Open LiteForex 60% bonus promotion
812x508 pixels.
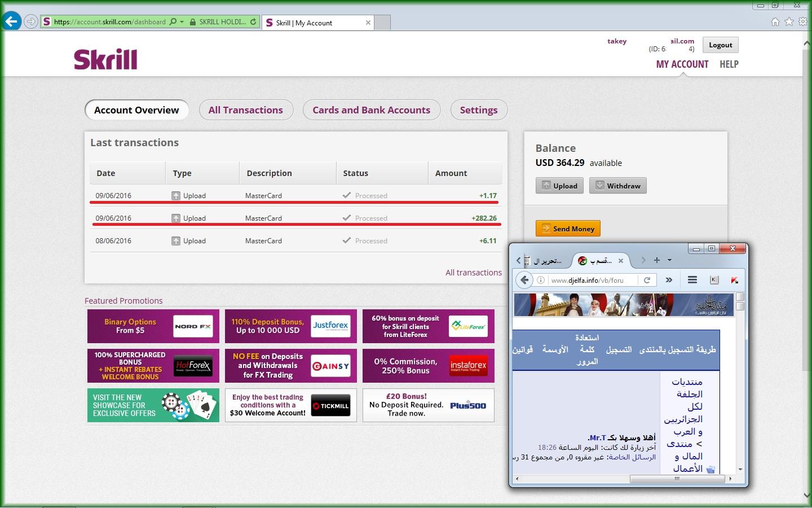429,326
